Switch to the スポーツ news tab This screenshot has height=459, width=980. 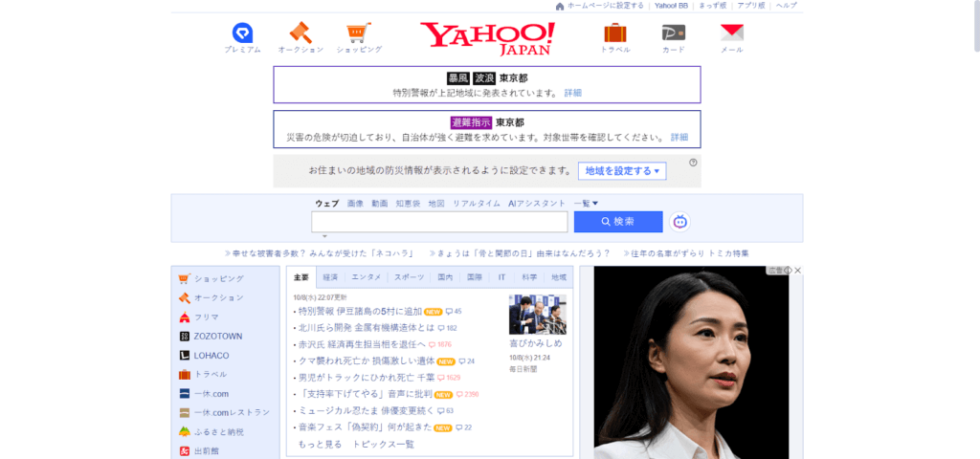pyautogui.click(x=409, y=277)
